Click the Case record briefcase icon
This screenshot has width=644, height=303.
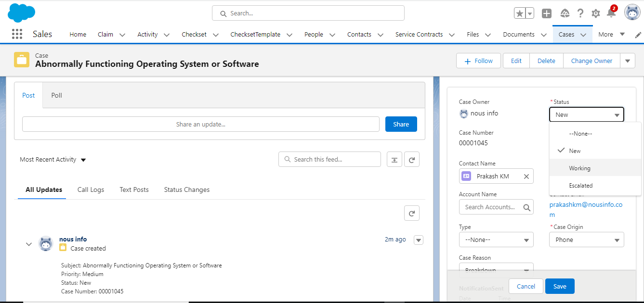(22, 60)
